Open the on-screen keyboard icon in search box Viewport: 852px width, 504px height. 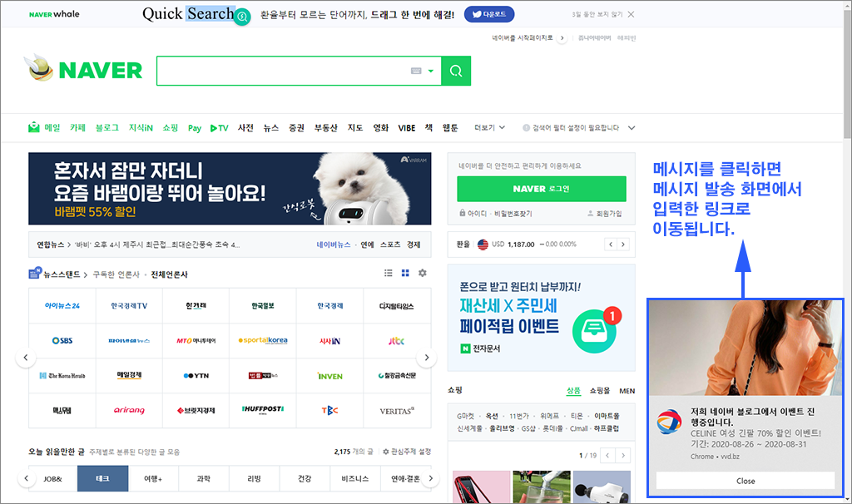[x=416, y=71]
